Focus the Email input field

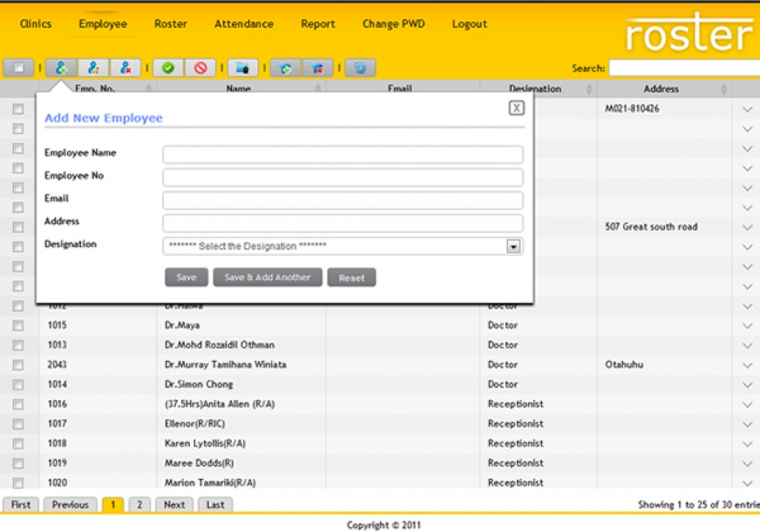click(x=342, y=200)
